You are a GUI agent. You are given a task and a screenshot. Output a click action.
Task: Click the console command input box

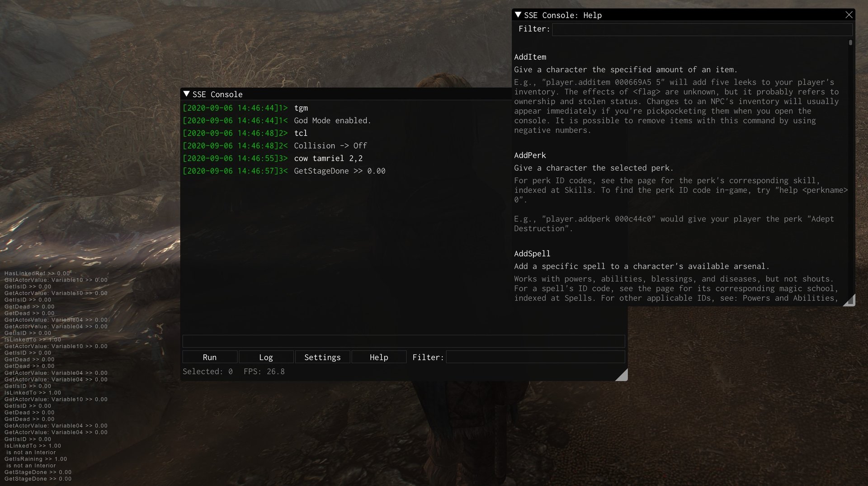[403, 341]
